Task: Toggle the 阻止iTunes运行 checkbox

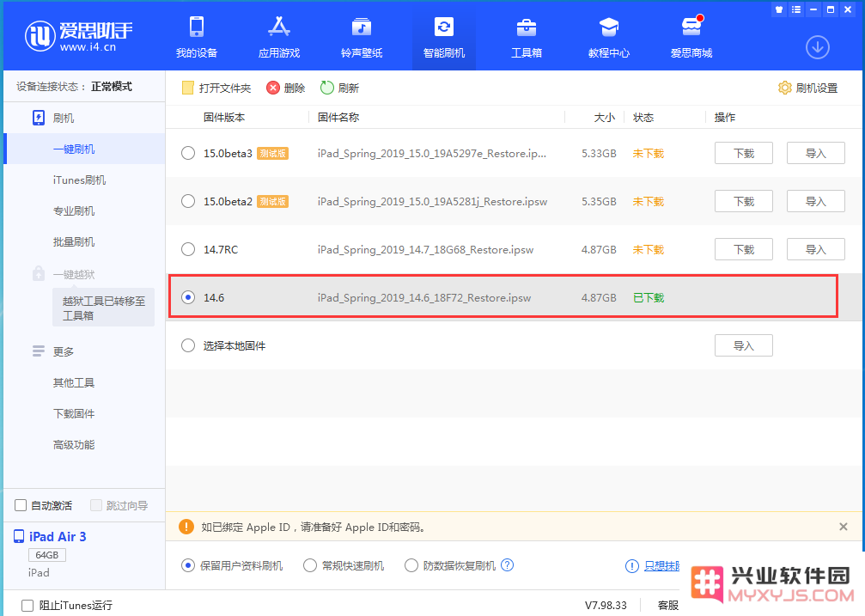Action: (27, 605)
